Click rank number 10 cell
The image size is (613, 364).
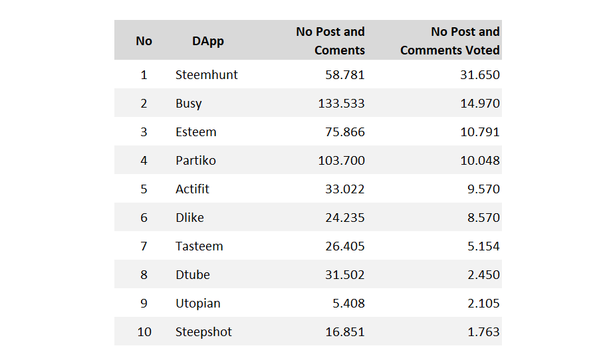144,332
